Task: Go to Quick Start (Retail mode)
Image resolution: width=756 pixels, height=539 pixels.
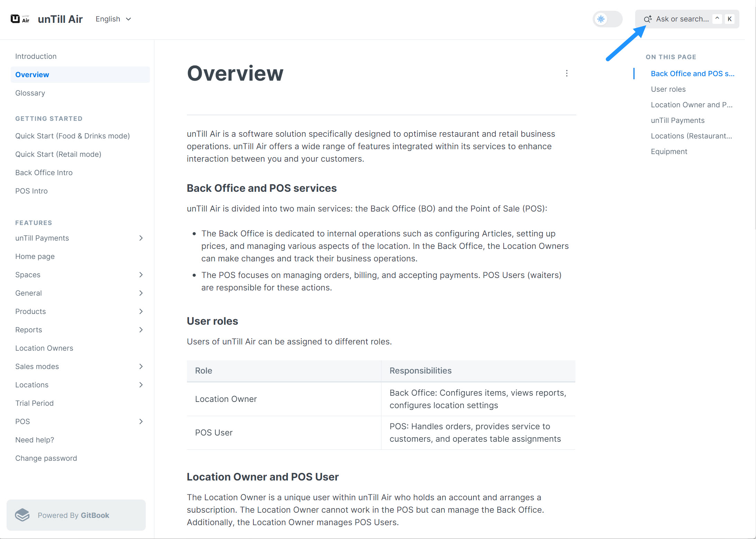Action: pyautogui.click(x=58, y=154)
